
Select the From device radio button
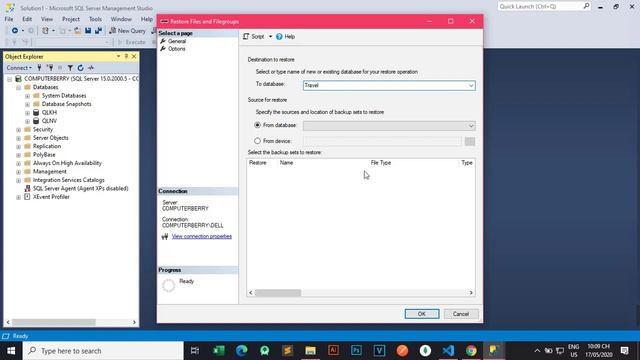point(257,141)
